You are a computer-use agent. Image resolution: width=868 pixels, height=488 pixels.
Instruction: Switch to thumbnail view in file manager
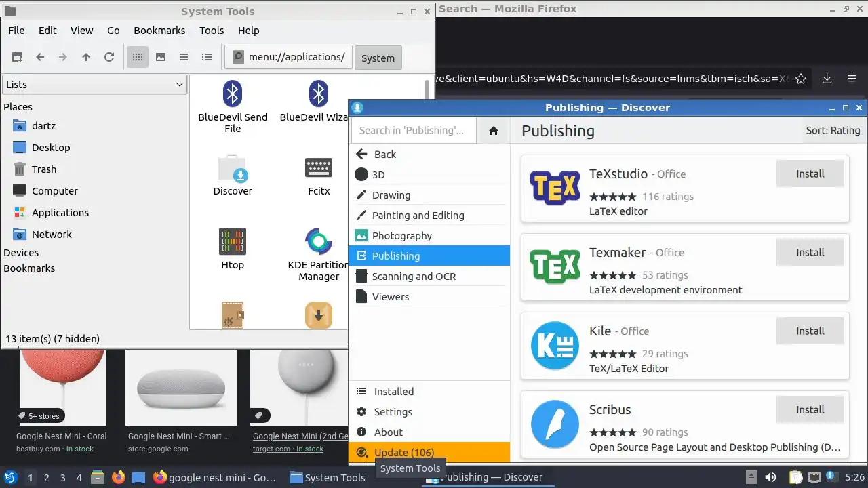(161, 58)
